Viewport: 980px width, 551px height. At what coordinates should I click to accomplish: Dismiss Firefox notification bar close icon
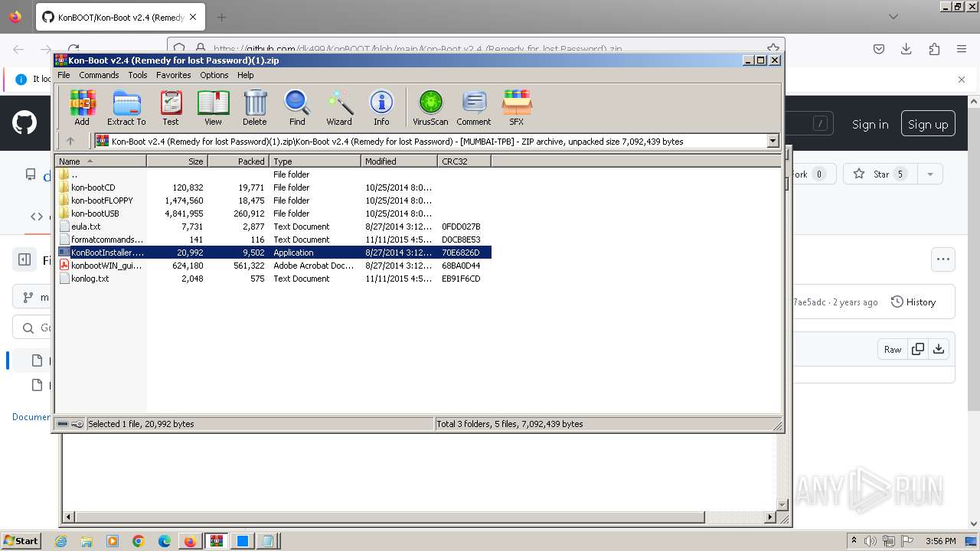tap(962, 79)
